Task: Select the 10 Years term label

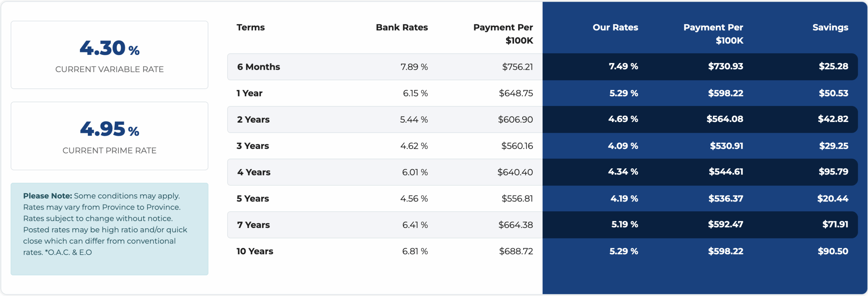Action: pos(255,251)
